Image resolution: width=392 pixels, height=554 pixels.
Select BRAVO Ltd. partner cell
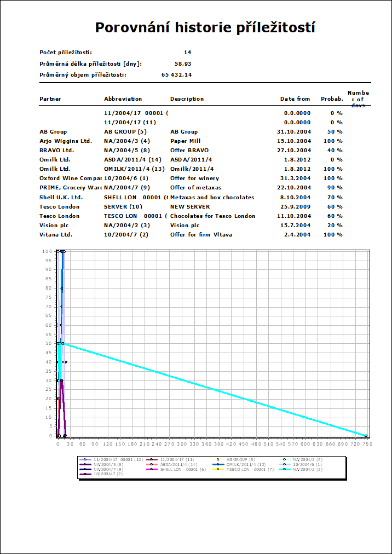[56, 150]
